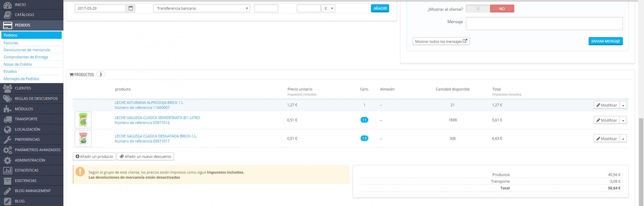Expand Modificar options for Leche Asturiana

623,105
